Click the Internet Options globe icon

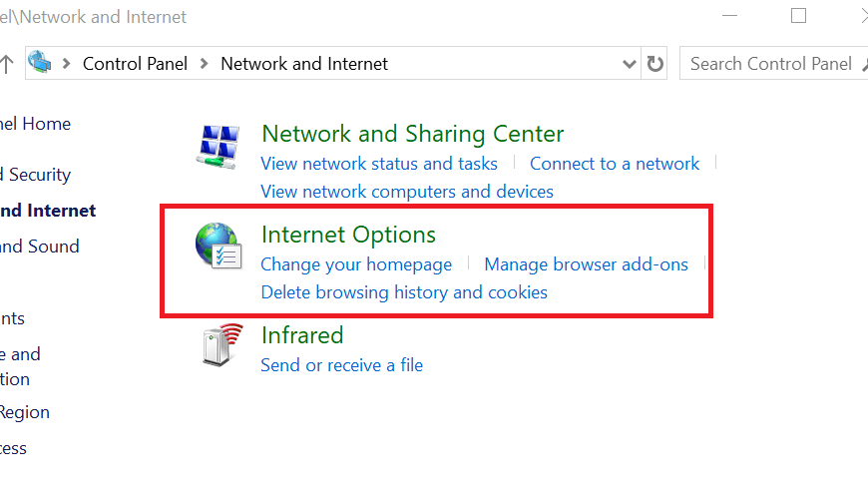[x=218, y=246]
